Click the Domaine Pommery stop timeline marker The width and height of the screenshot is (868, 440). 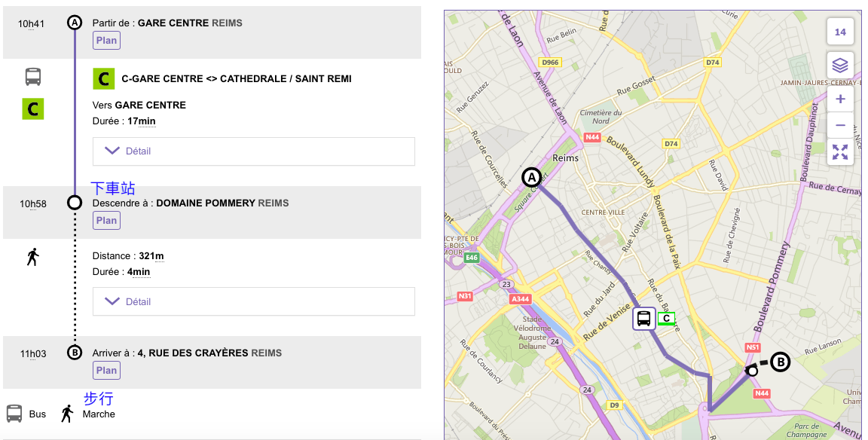[75, 203]
